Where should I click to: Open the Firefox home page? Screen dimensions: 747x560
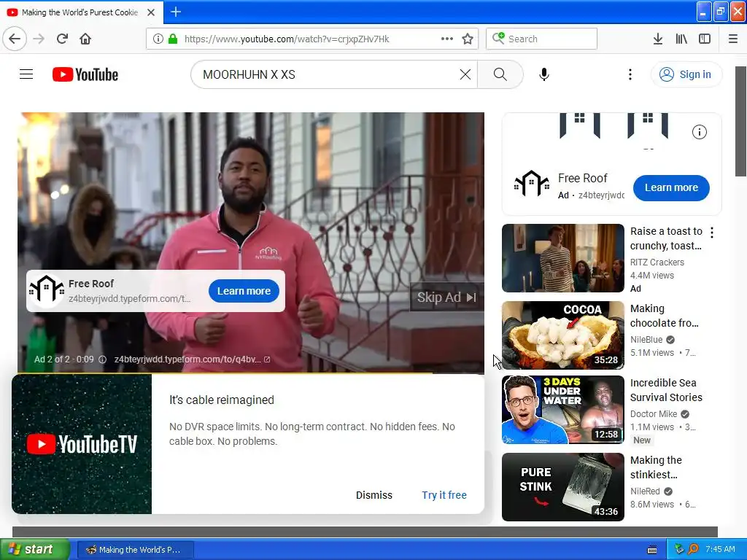(x=85, y=39)
